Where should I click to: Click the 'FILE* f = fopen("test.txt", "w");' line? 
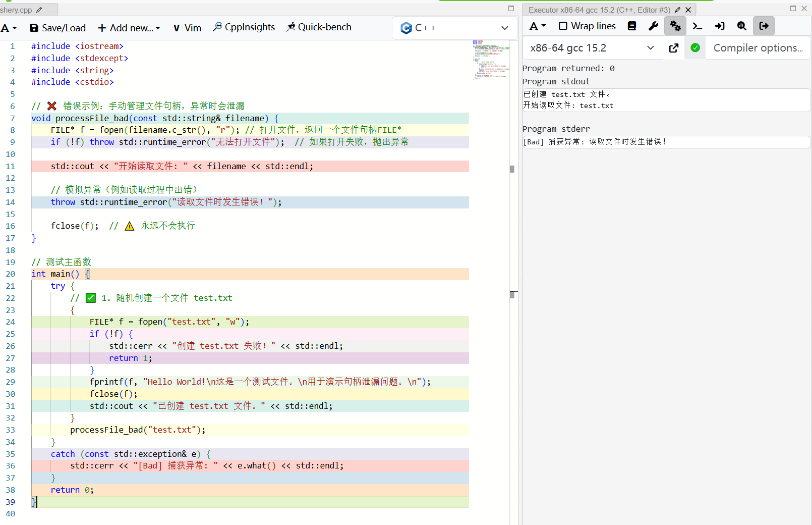169,322
